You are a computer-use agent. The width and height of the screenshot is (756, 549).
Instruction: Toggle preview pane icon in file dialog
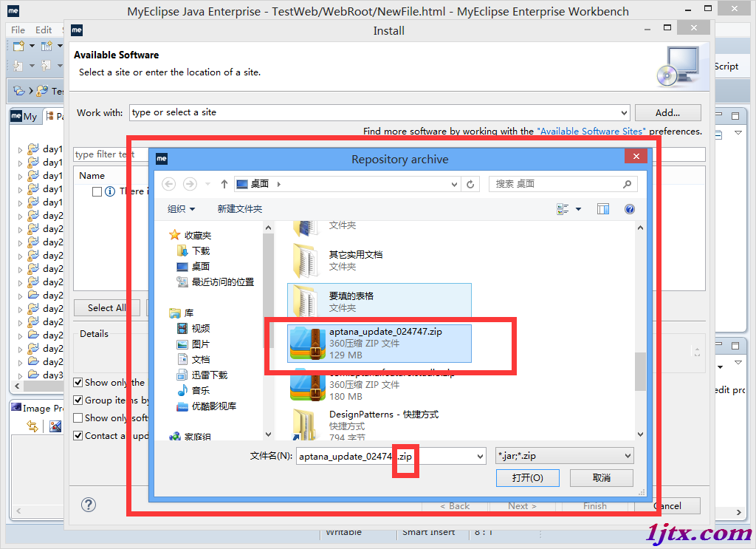point(602,209)
